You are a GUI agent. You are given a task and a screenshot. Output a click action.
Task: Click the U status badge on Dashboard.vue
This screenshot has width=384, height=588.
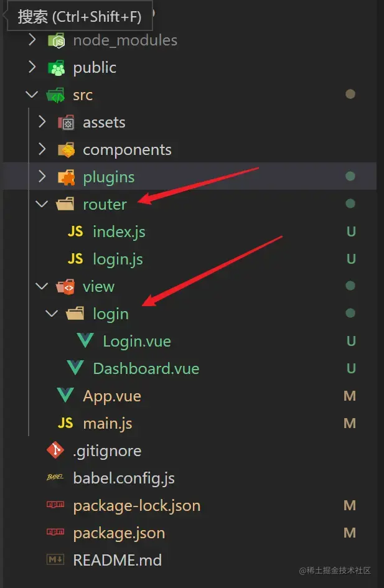tap(351, 368)
